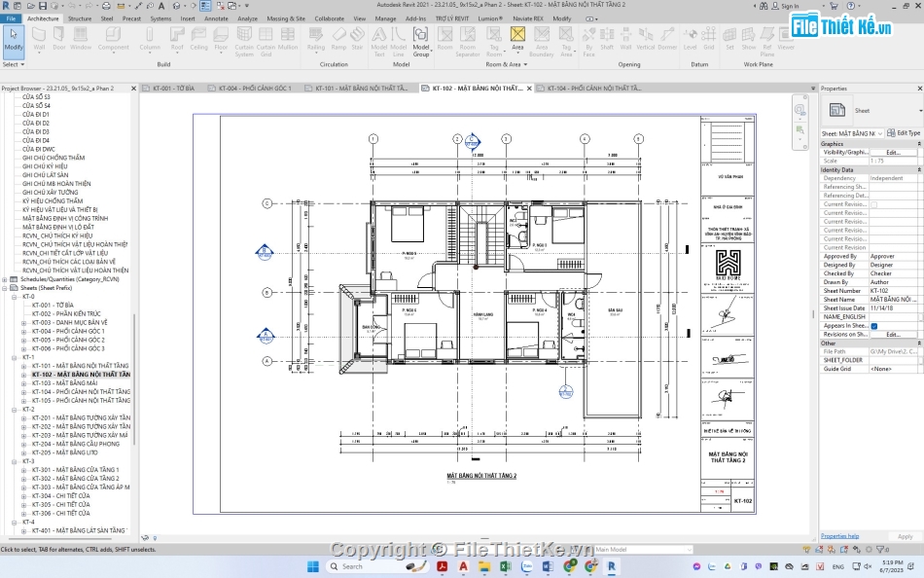Image resolution: width=924 pixels, height=578 pixels.
Task: Switch to the Collaborate ribbon tab
Action: [x=330, y=18]
